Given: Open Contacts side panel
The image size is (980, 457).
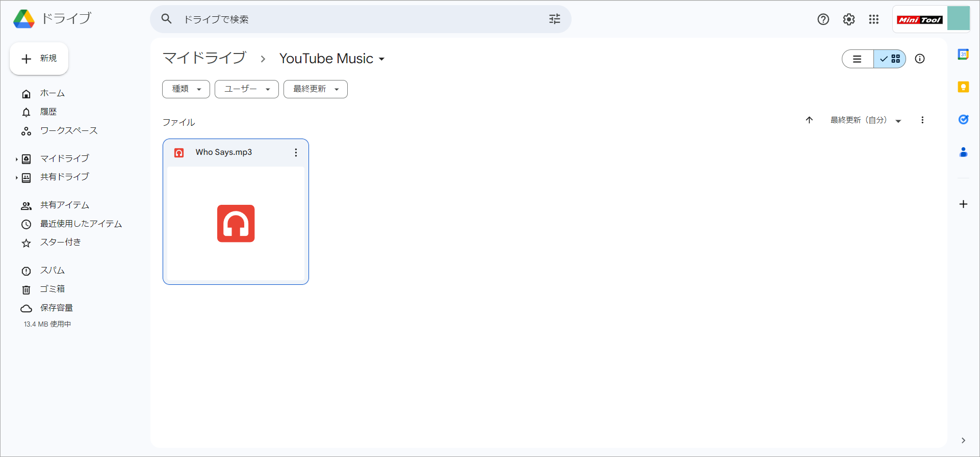Looking at the screenshot, I should (x=963, y=152).
